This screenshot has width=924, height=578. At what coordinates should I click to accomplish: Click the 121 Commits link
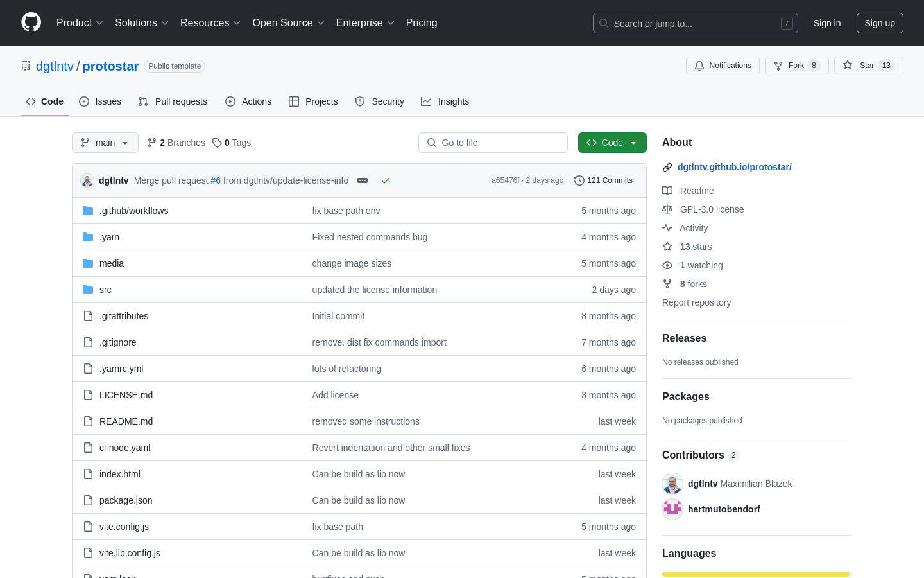tap(604, 180)
